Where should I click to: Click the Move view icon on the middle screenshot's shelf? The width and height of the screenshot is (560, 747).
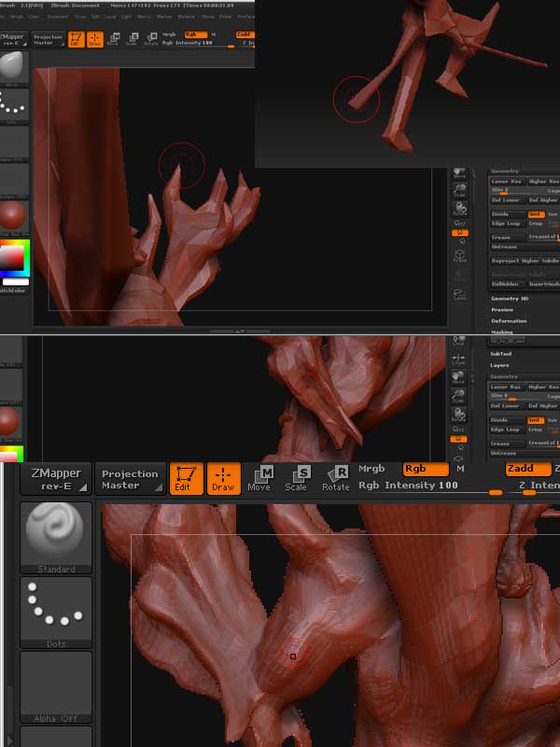coord(458,378)
